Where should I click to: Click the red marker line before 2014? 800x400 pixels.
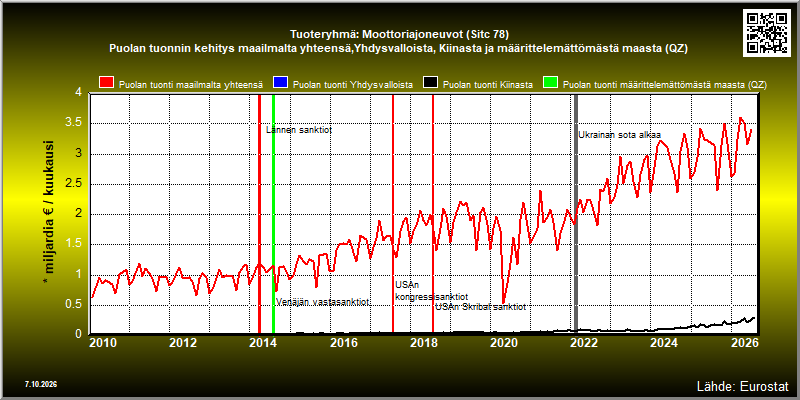coord(259,214)
